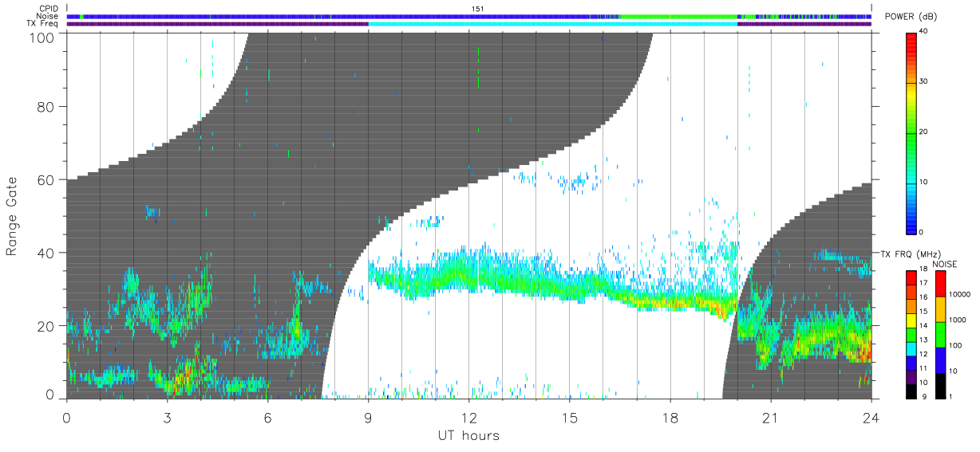The height and width of the screenshot is (452, 980).
Task: Click the 100 label on NOISE scale
Action: coord(957,346)
